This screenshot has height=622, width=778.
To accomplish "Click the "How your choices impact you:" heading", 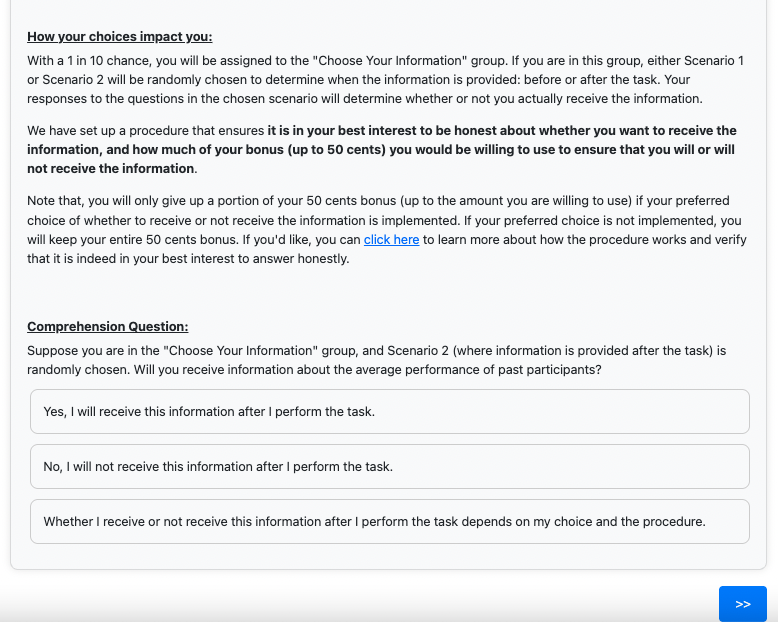I will 119,37.
